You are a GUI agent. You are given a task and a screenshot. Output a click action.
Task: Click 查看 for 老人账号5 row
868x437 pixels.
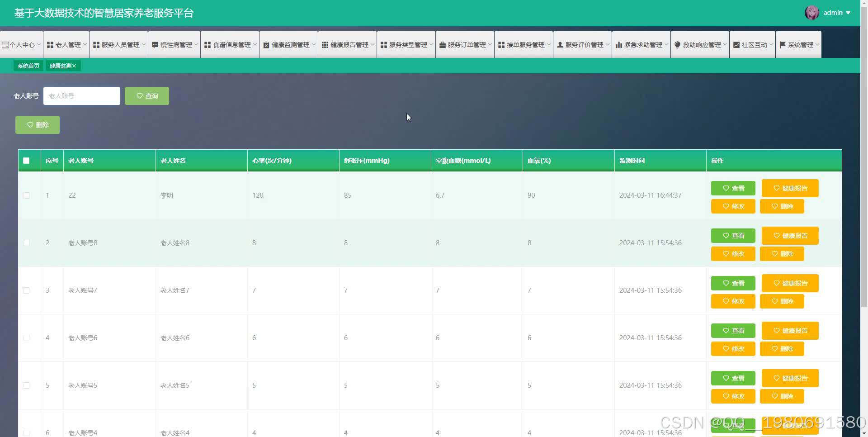(x=733, y=378)
